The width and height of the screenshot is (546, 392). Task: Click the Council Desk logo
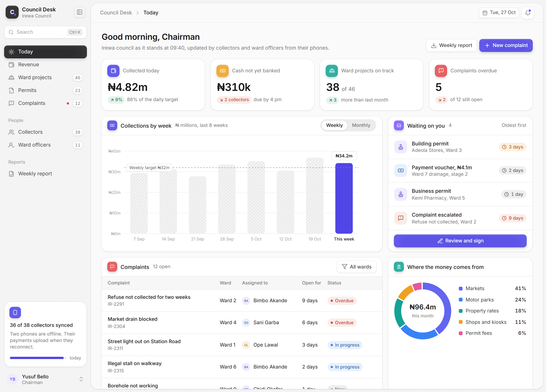[12, 12]
